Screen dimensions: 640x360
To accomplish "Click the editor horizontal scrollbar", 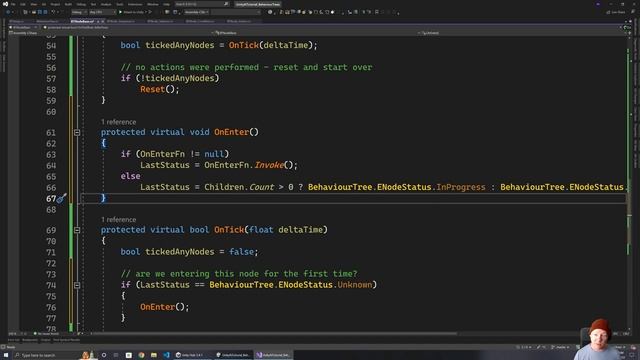I will tap(273, 333).
